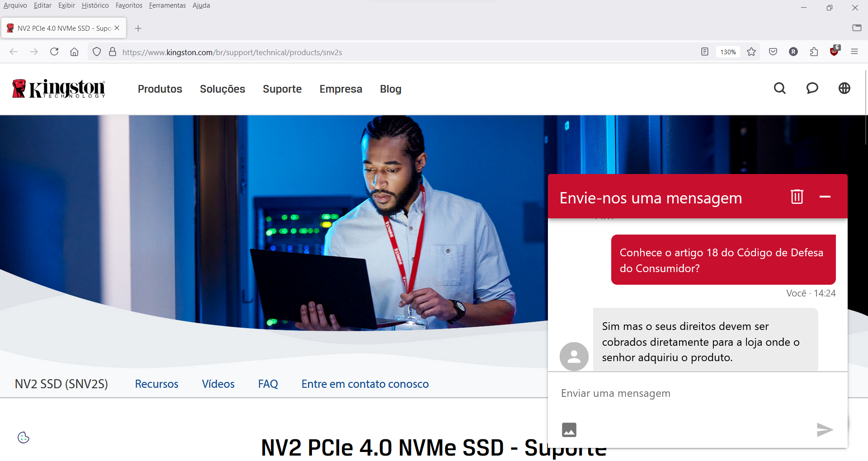868x461 pixels.
Task: Open the sidebar/tab view icon
Action: 857,28
